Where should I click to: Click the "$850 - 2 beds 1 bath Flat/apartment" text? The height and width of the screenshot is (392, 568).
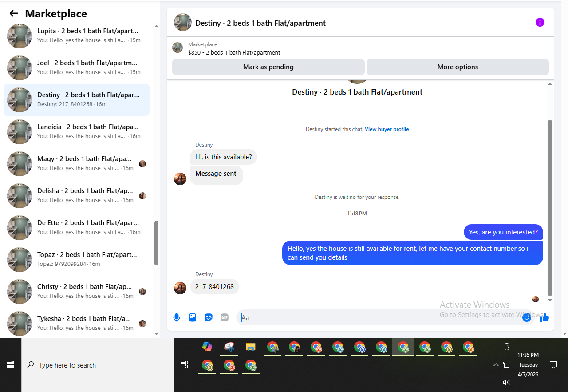[234, 52]
